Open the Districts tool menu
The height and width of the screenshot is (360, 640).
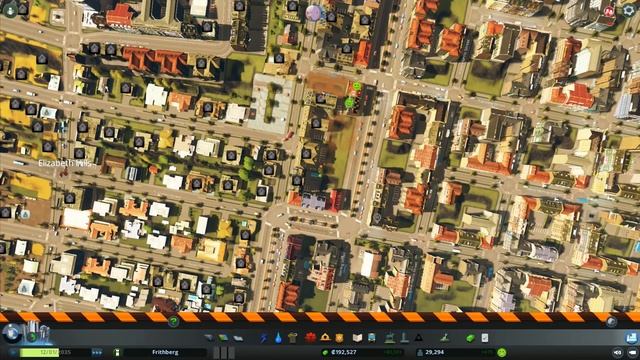(x=238, y=338)
